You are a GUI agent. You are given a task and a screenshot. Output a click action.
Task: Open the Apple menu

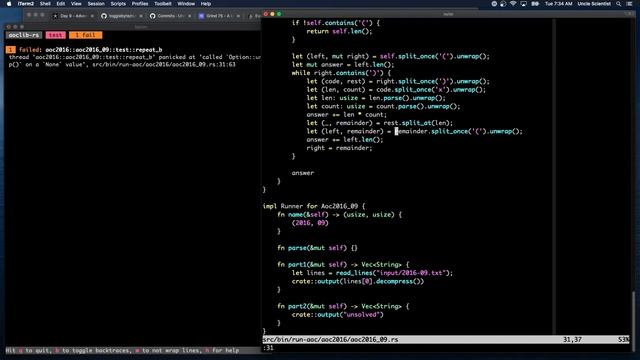[x=9, y=4]
